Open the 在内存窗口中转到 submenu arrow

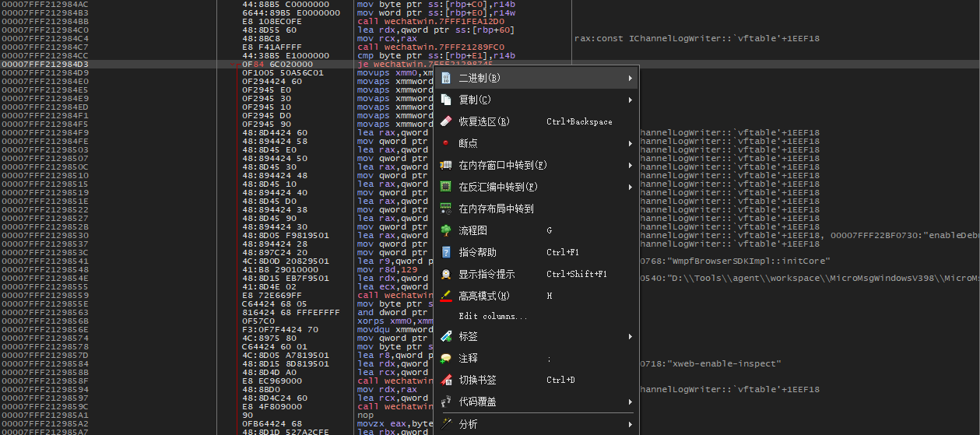click(x=631, y=165)
